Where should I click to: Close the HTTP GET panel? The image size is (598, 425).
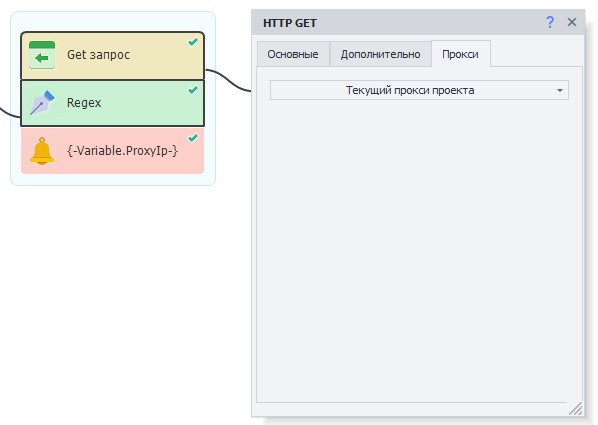[572, 22]
